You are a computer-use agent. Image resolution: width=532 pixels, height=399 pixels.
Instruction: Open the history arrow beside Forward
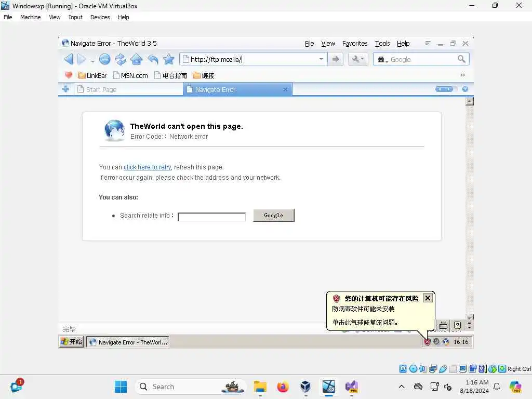[92, 61]
